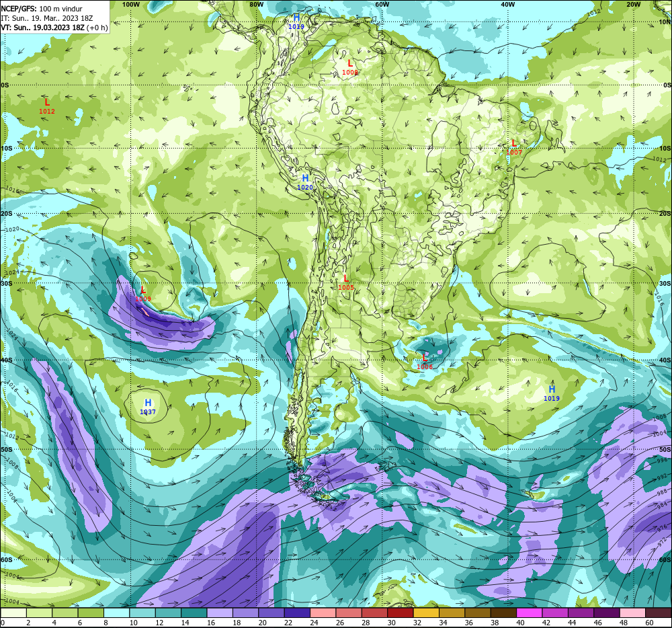The height and width of the screenshot is (628, 672).
Task: Click the 10N latitude label
Action: pyautogui.click(x=665, y=22)
